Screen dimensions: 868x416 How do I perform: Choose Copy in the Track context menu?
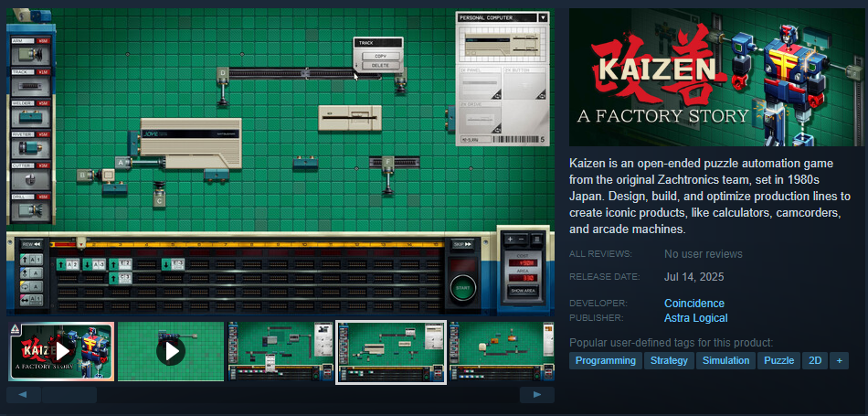coord(380,57)
